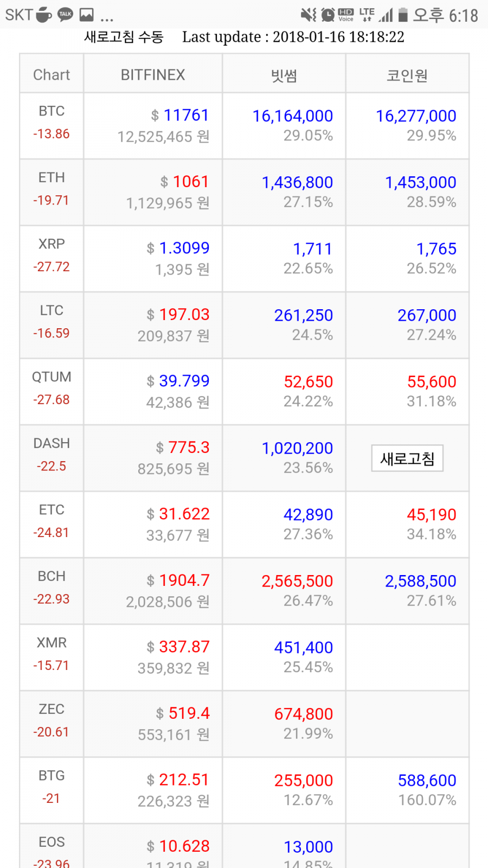This screenshot has width=488, height=868.
Task: Open the XRP chart cell
Action: pos(52,259)
